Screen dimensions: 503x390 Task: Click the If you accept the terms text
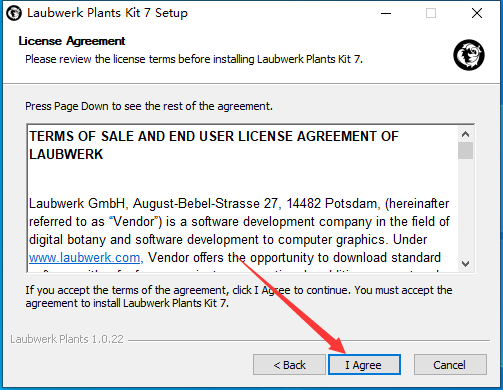point(239,296)
